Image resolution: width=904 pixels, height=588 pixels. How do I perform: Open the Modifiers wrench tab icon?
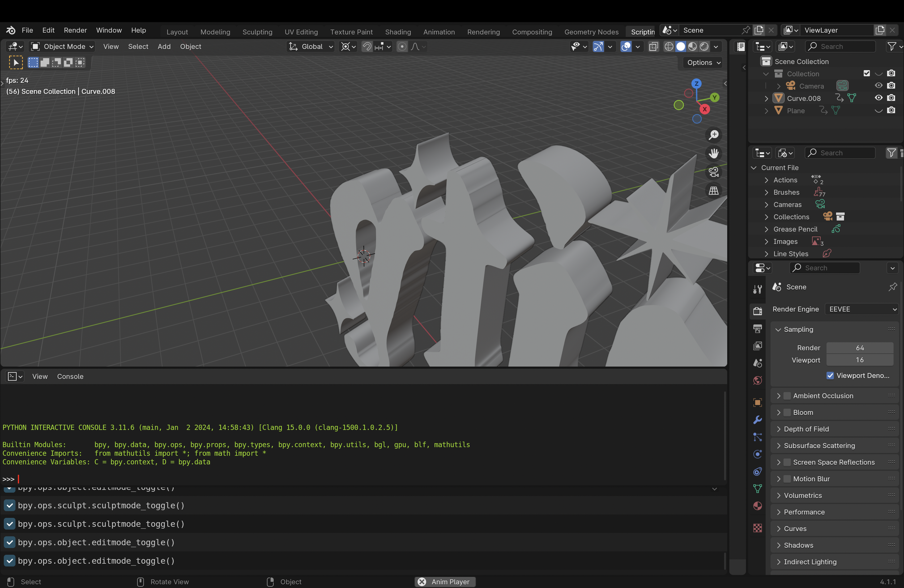tap(758, 419)
